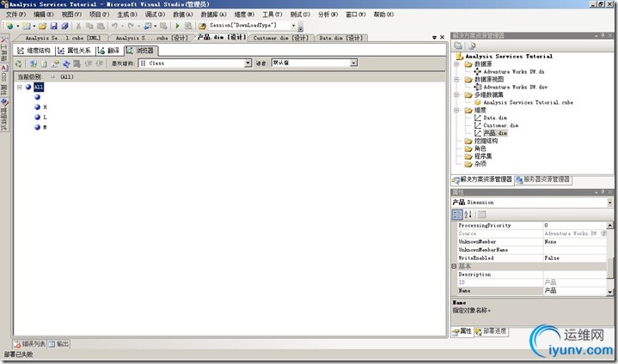Open the 错误列表 panel
618x364 pixels.
(x=30, y=344)
